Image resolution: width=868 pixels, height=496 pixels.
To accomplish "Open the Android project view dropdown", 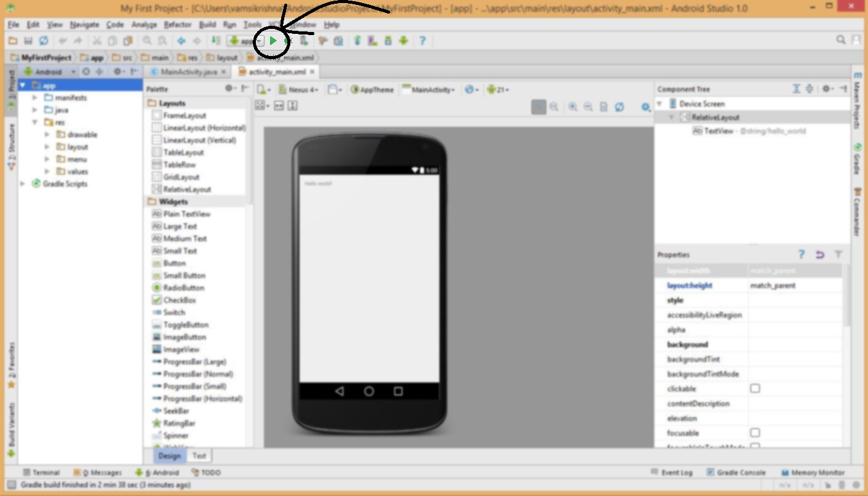I will point(49,71).
